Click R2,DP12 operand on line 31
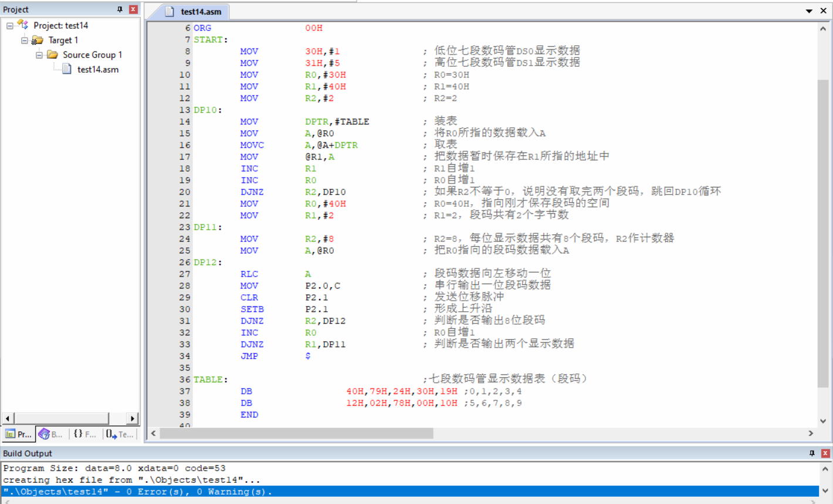The height and width of the screenshot is (504, 833). pos(326,321)
